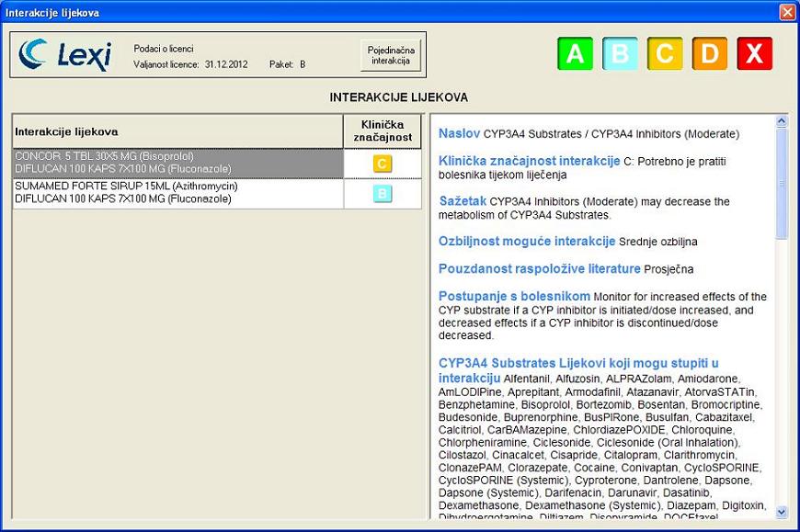Click the green A significance icon
800x532 pixels.
575,53
